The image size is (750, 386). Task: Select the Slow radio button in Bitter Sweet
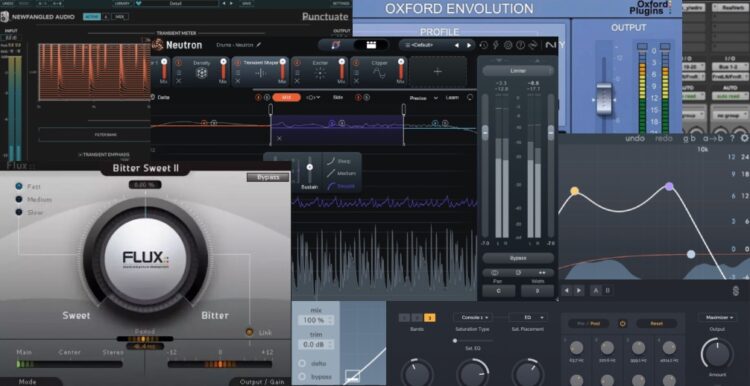click(19, 212)
